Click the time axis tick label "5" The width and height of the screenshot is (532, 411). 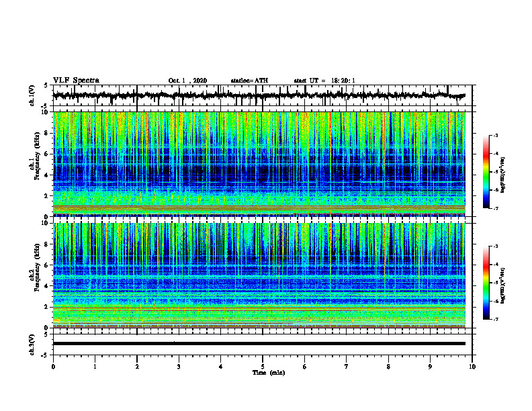point(263,367)
